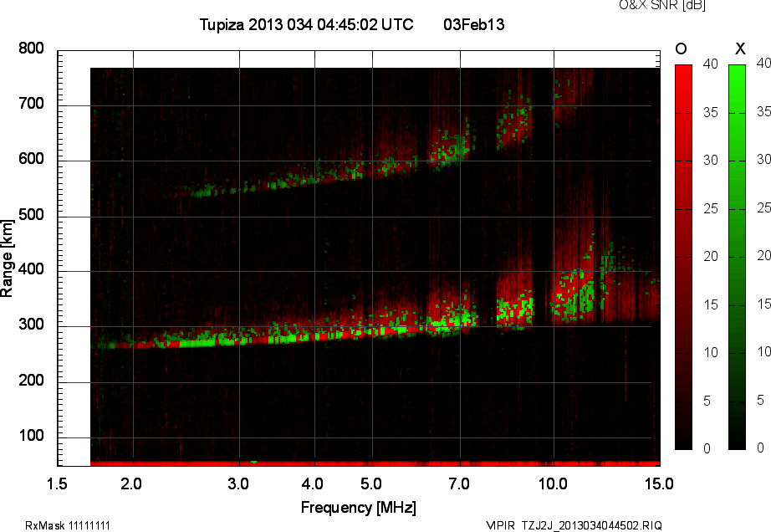Image resolution: width=771 pixels, height=532 pixels.
Task: Click the 25 dB tick on red colorbar
Action: coord(711,209)
